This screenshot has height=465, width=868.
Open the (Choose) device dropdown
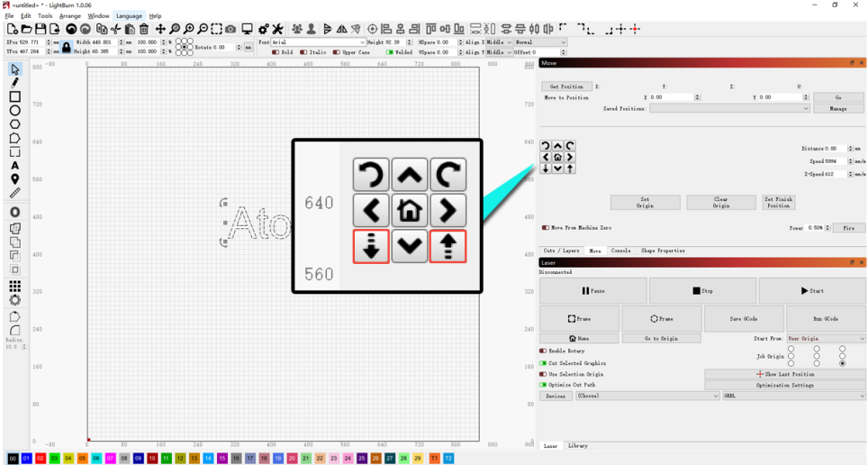coord(647,396)
